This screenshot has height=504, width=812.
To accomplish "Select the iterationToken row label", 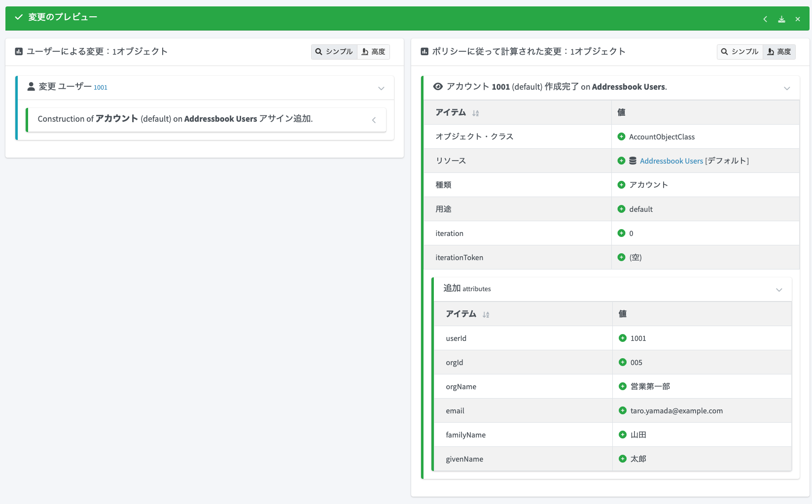I will click(459, 258).
